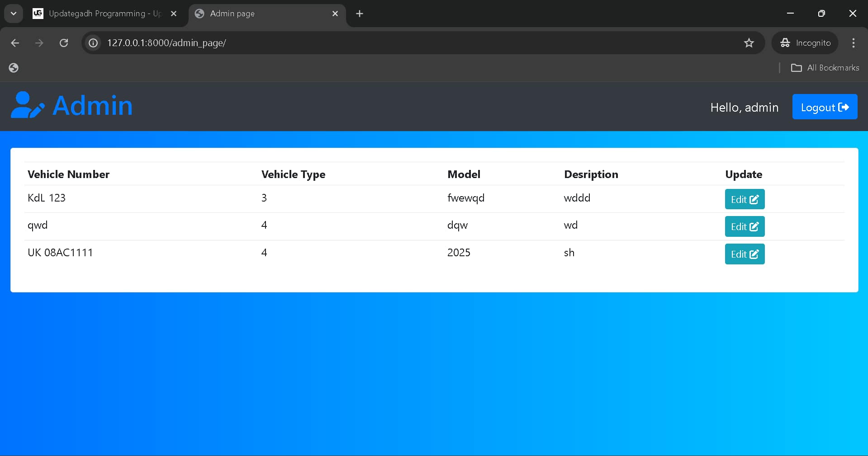This screenshot has height=456, width=868.
Task: Edit the KdL 123 vehicle row
Action: click(744, 199)
